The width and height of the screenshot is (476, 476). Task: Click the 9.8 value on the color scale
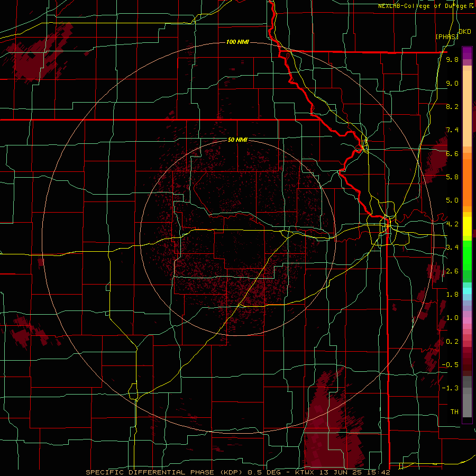(x=452, y=59)
